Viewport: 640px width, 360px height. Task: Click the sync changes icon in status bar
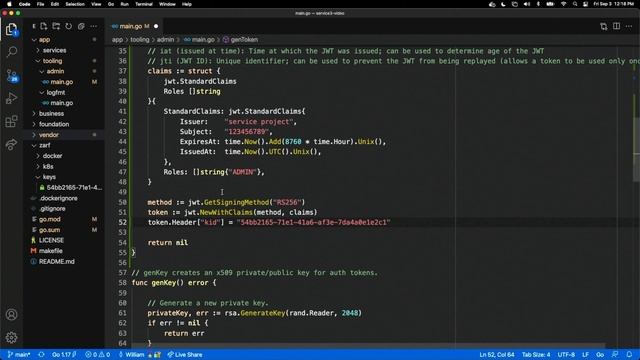tap(41, 354)
